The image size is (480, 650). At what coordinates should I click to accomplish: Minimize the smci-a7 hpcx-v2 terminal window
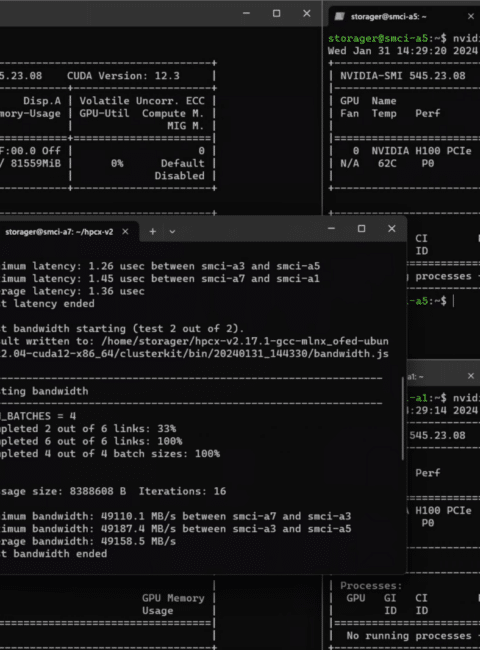point(331,228)
